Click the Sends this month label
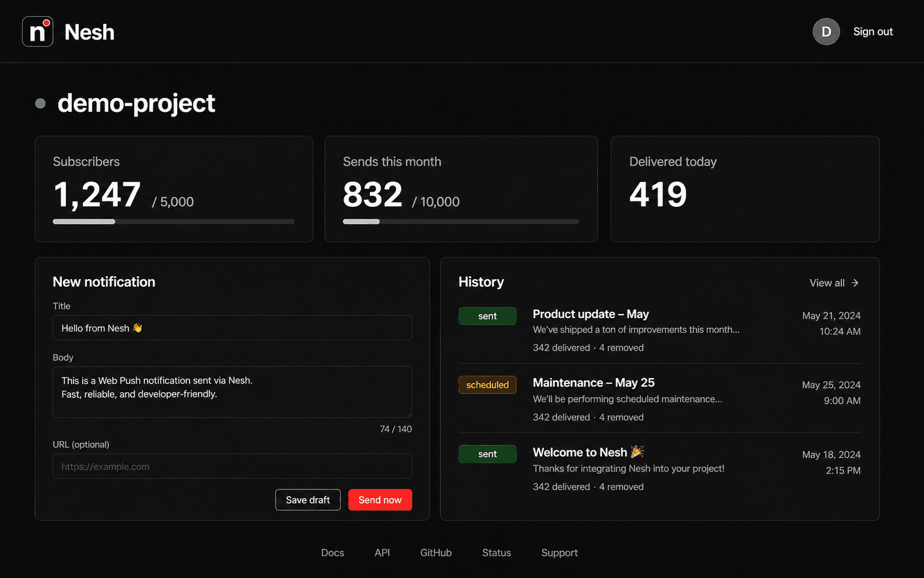The image size is (924, 578). pyautogui.click(x=392, y=161)
